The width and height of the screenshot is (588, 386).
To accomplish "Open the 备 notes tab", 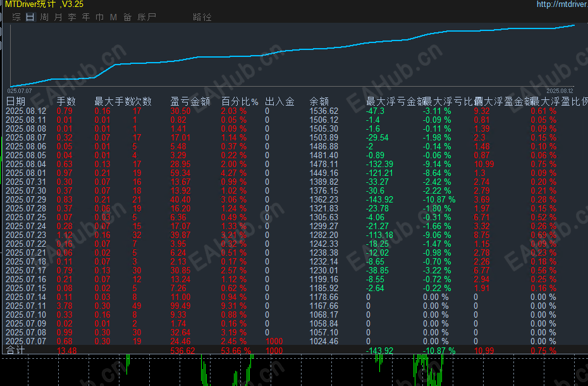I will click(x=128, y=17).
